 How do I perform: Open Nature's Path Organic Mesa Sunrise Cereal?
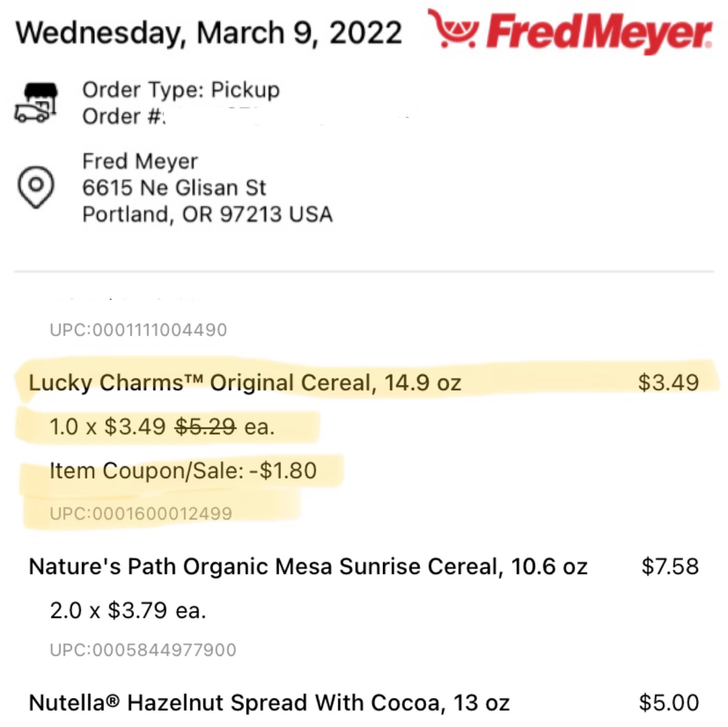(308, 566)
